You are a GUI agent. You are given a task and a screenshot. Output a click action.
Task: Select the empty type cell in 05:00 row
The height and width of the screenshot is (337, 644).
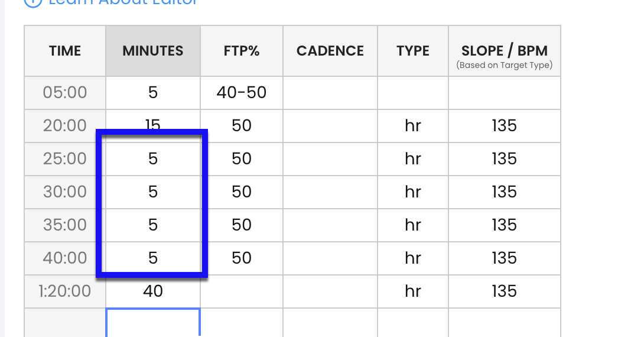pyautogui.click(x=413, y=93)
